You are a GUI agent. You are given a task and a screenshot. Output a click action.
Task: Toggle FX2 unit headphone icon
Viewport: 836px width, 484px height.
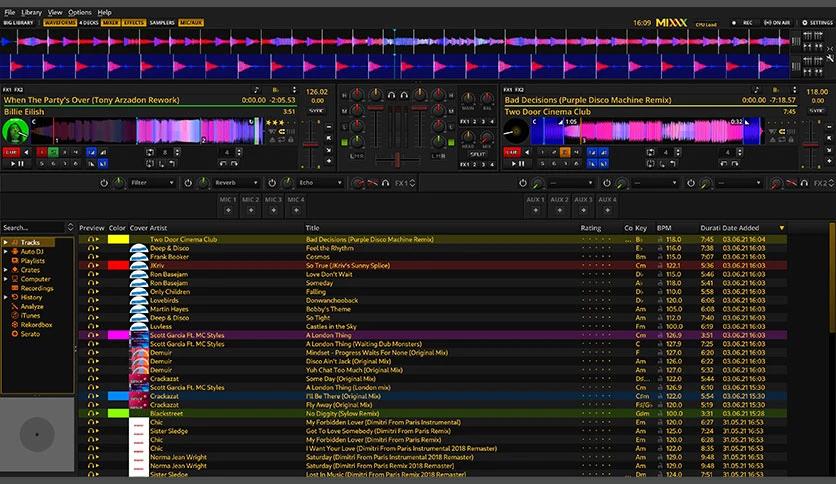804,183
